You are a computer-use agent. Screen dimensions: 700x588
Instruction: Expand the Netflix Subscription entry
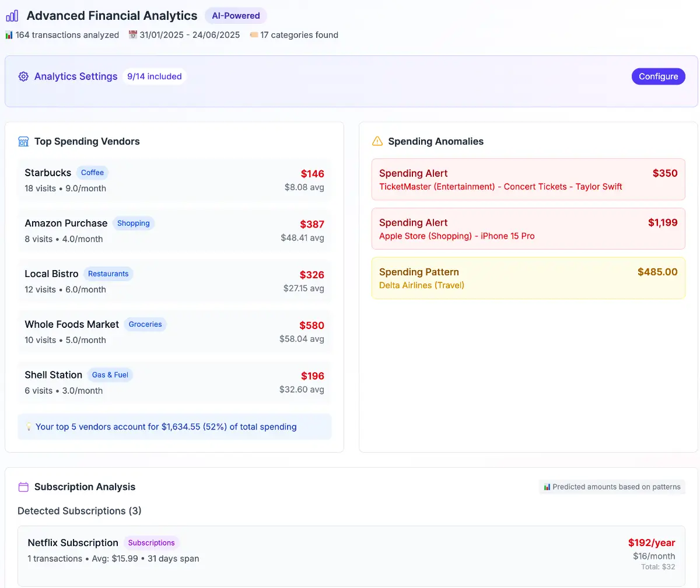349,555
